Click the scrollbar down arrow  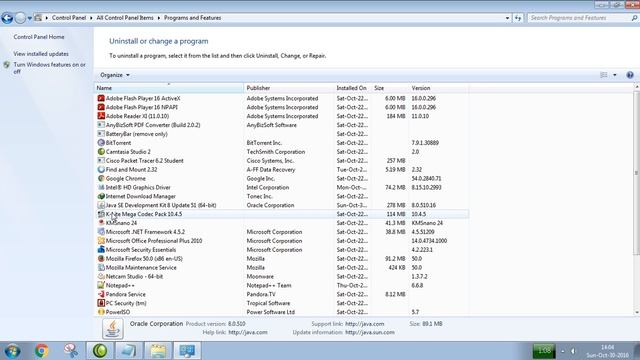[636, 312]
